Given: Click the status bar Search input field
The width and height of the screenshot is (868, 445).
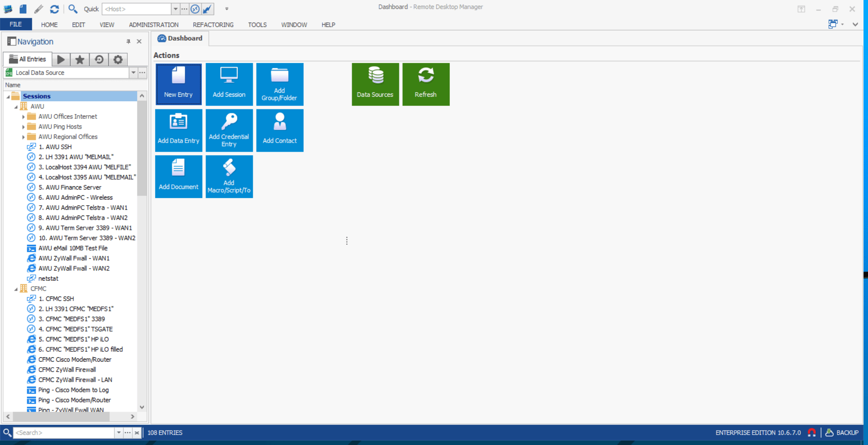Looking at the screenshot, I should [64, 433].
